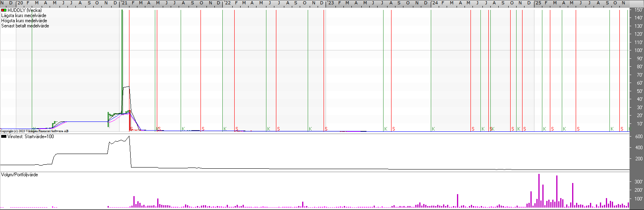The width and height of the screenshot is (644, 210).
Task: Click the '24 year label on timeline
Action: click(435, 3)
